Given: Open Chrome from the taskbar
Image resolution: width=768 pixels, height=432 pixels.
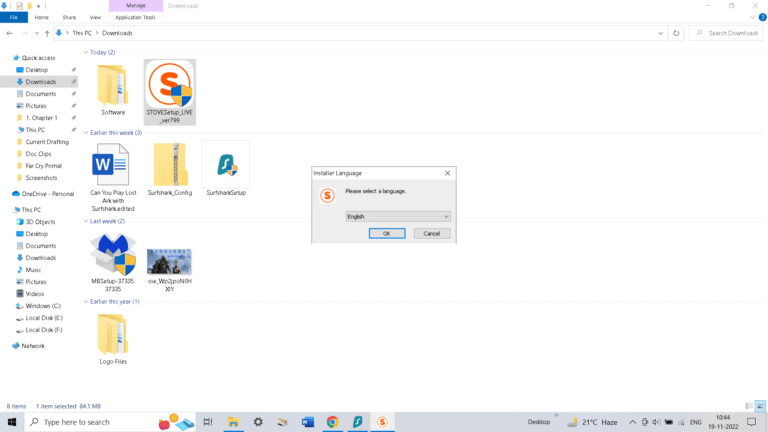Looking at the screenshot, I should 333,422.
